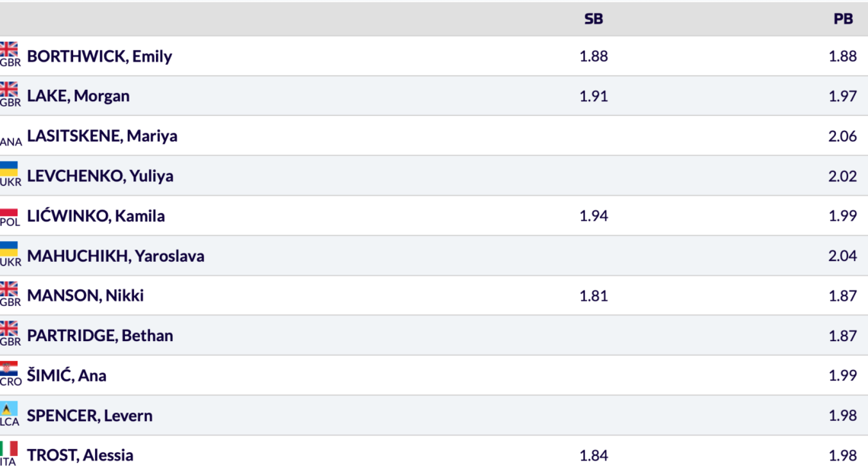The width and height of the screenshot is (868, 472).
Task: Select BORTHWICK, Emily name
Action: (100, 56)
